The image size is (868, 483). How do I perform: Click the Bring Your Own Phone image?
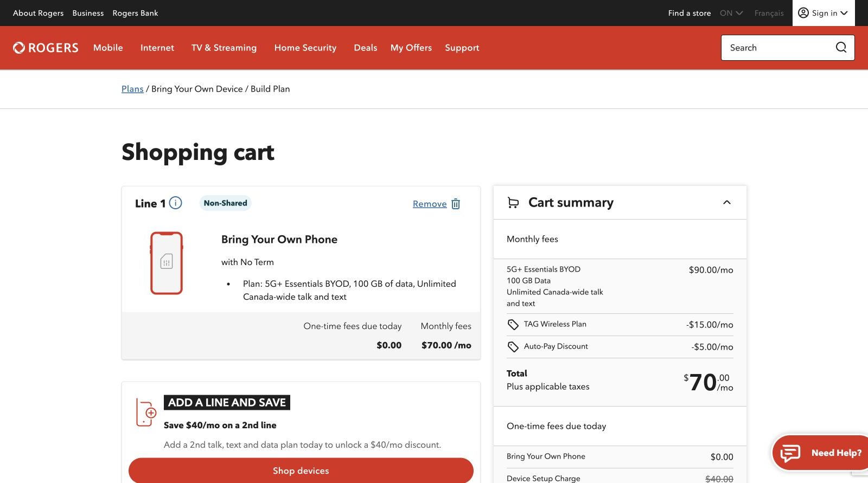coord(167,263)
